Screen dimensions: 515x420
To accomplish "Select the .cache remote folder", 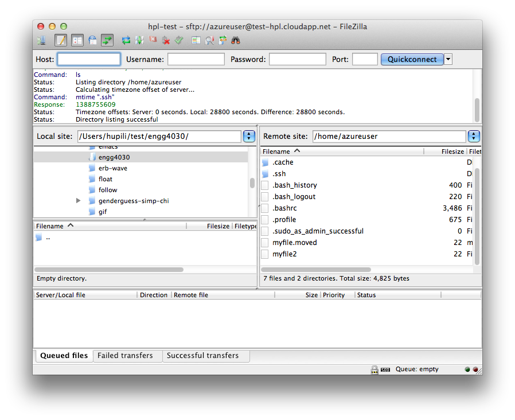I will (x=366, y=162).
